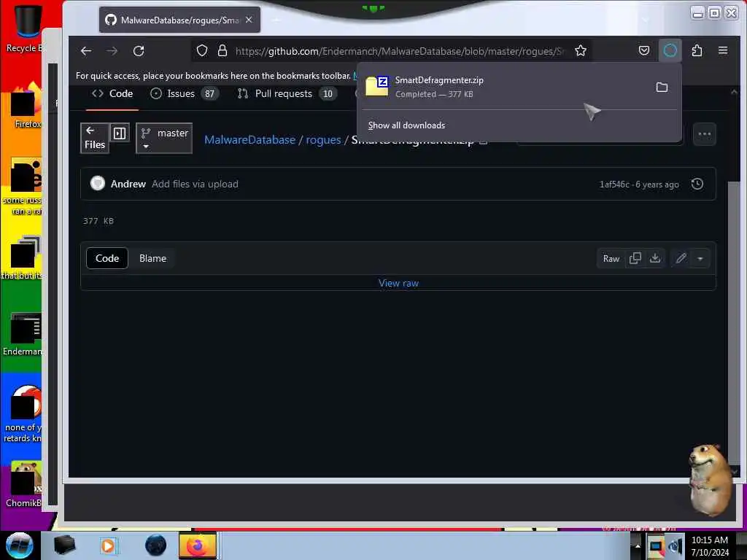Open the downloaded SmartDefragmenter.zip entry
This screenshot has width=747, height=560.
point(505,87)
